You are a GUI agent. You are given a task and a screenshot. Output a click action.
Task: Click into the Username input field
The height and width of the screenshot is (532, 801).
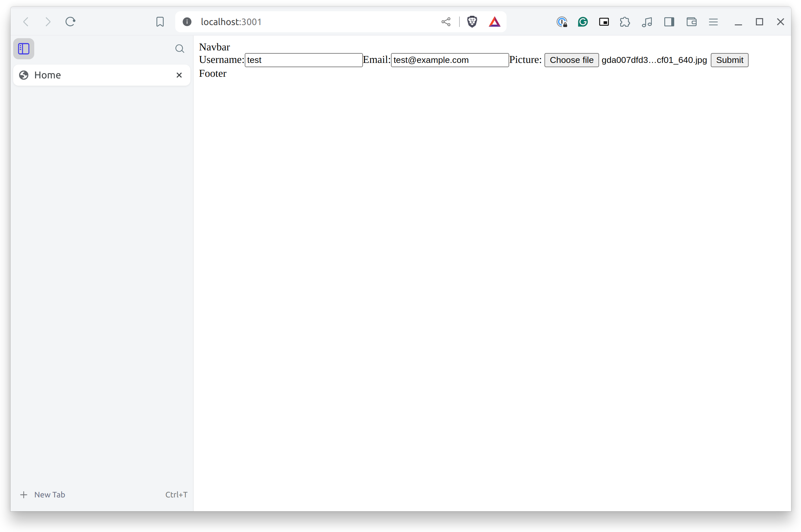click(303, 60)
